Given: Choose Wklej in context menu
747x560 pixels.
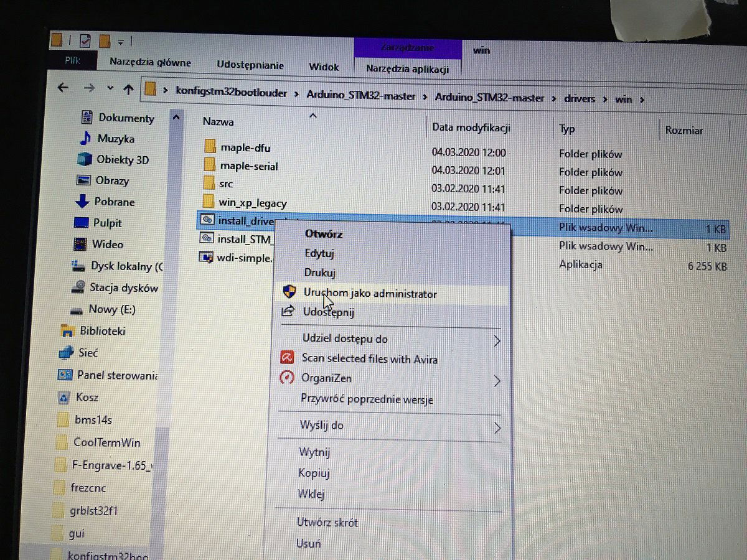Looking at the screenshot, I should pyautogui.click(x=311, y=494).
